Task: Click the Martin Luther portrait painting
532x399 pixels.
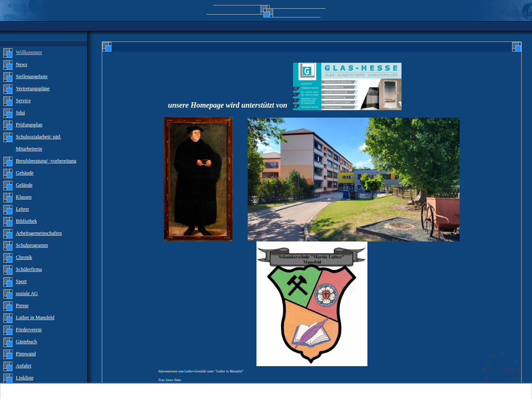Action: (x=198, y=179)
